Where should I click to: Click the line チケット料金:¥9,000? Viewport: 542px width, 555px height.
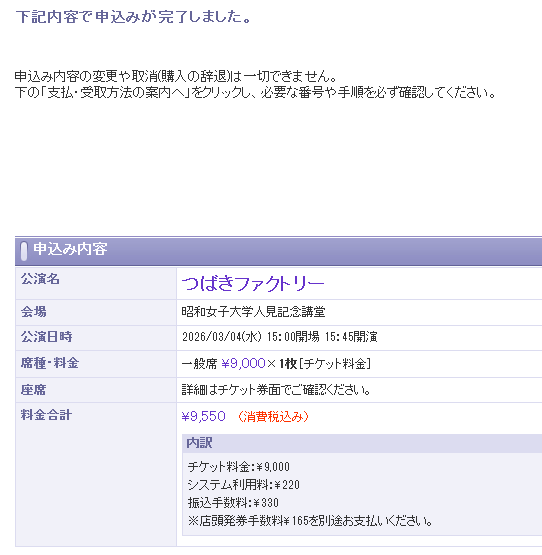[239, 467]
